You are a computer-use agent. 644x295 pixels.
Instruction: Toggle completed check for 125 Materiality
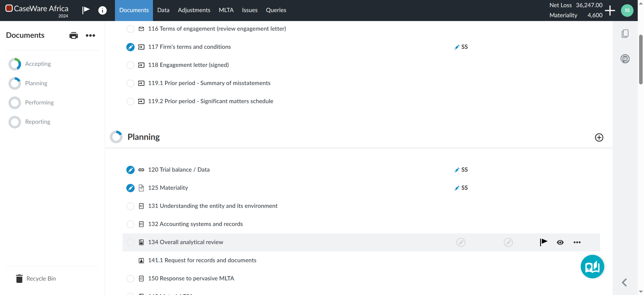point(130,188)
